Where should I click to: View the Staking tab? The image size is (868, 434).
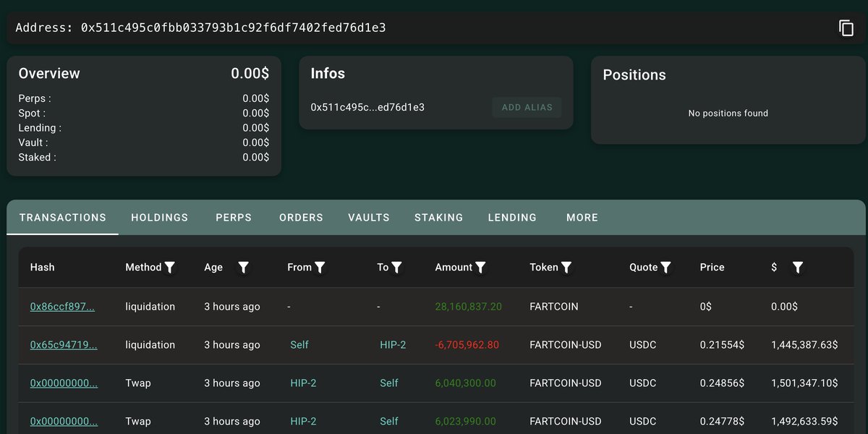coord(438,218)
